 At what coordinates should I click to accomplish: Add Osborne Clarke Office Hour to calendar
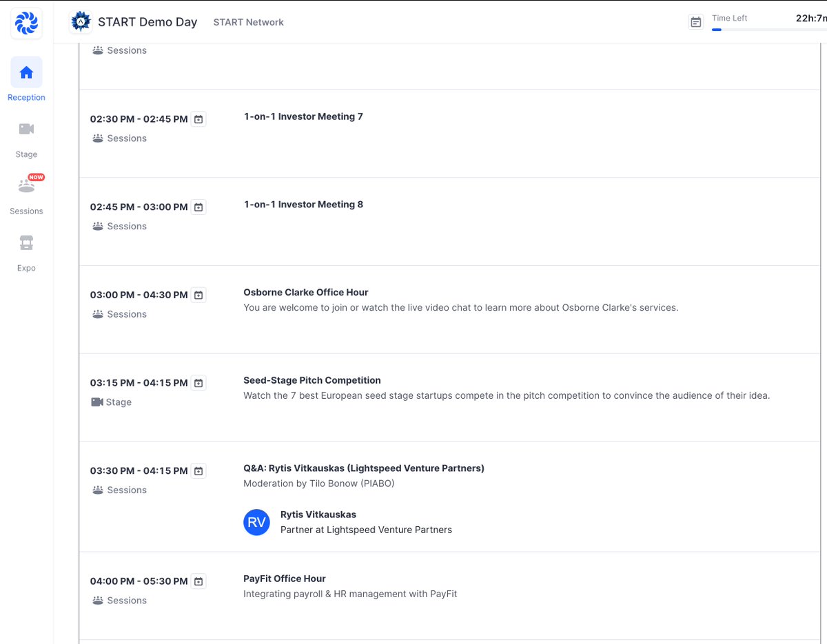(198, 295)
